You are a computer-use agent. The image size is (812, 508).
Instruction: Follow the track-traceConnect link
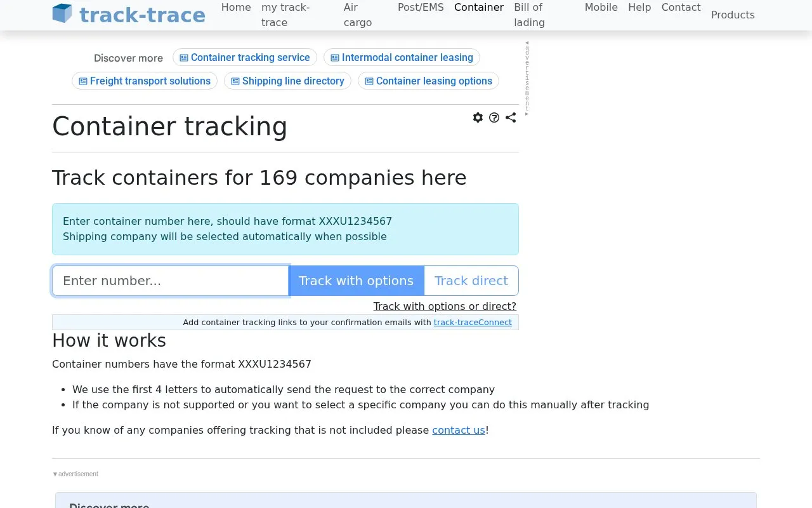coord(473,322)
